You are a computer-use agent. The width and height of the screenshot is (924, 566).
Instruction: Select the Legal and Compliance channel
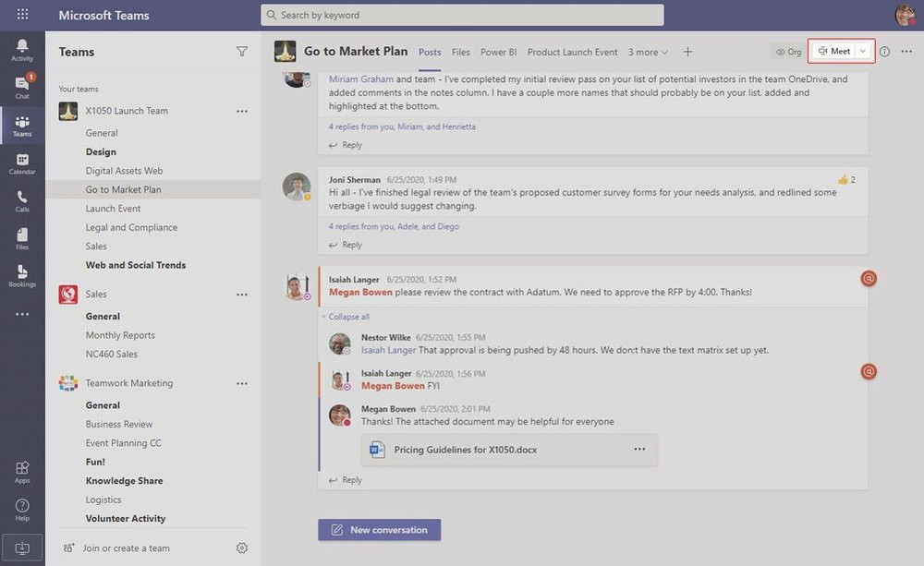131,227
